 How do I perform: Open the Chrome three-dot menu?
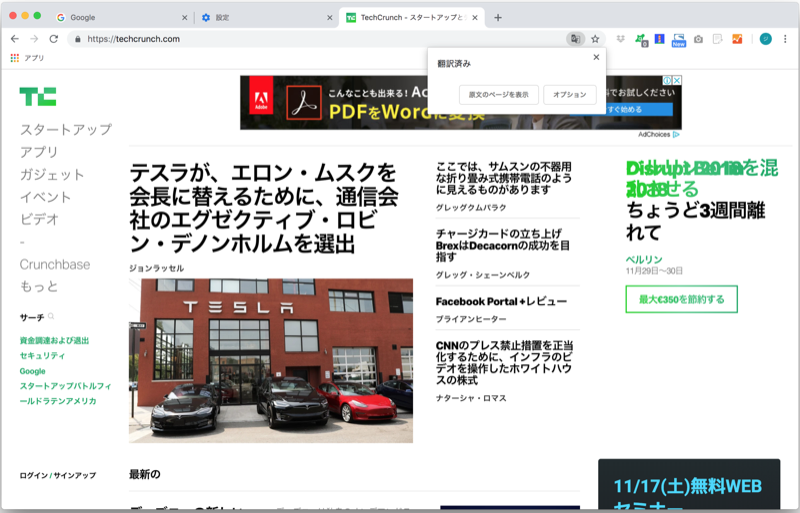(x=785, y=39)
